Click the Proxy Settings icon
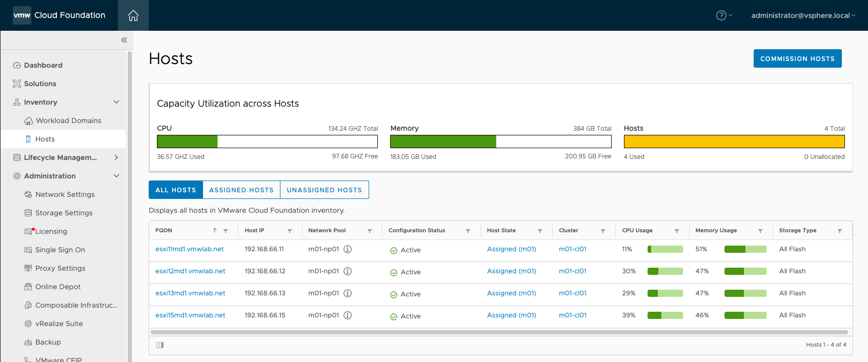Screen dimensions: 868x362 click(x=28, y=268)
